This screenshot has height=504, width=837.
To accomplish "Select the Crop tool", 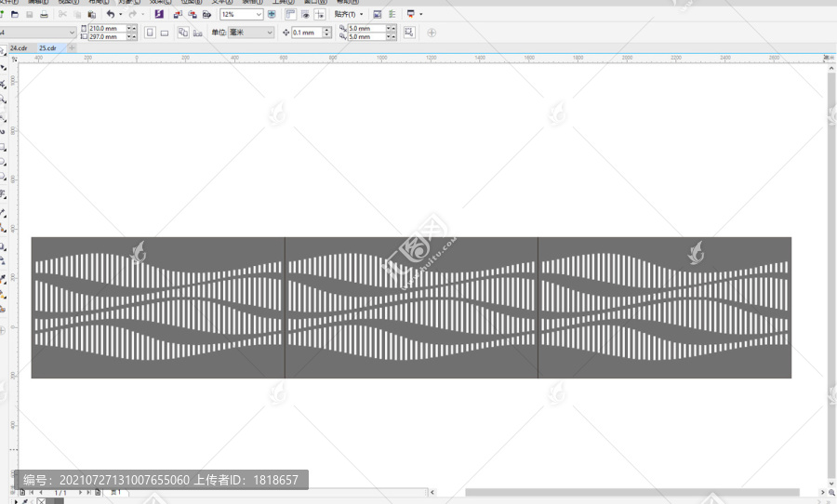I will pyautogui.click(x=3, y=84).
